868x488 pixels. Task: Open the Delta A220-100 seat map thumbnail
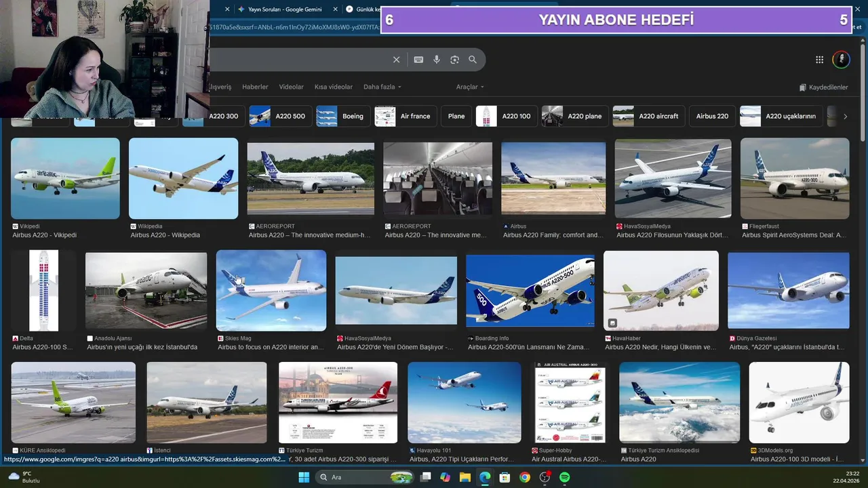tap(44, 290)
